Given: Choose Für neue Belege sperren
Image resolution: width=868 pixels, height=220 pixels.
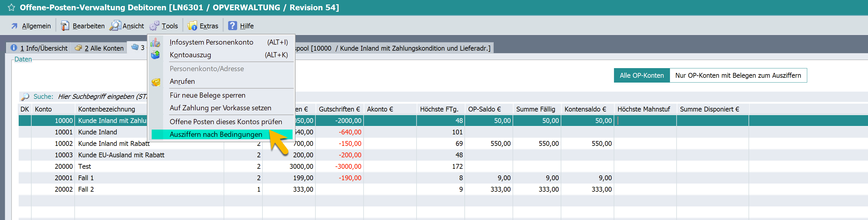Looking at the screenshot, I should 207,96.
